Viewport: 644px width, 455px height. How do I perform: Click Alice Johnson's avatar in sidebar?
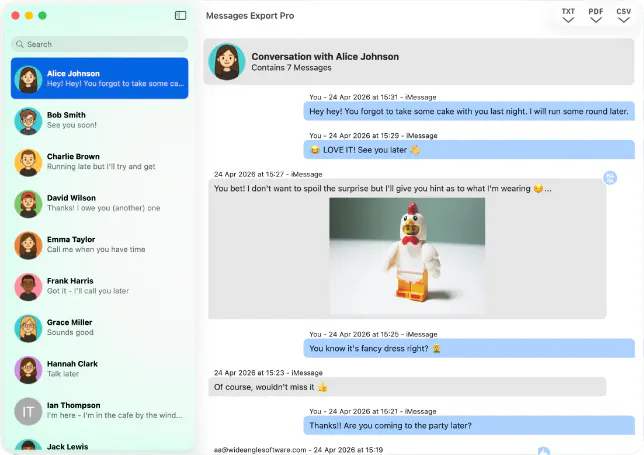28,79
